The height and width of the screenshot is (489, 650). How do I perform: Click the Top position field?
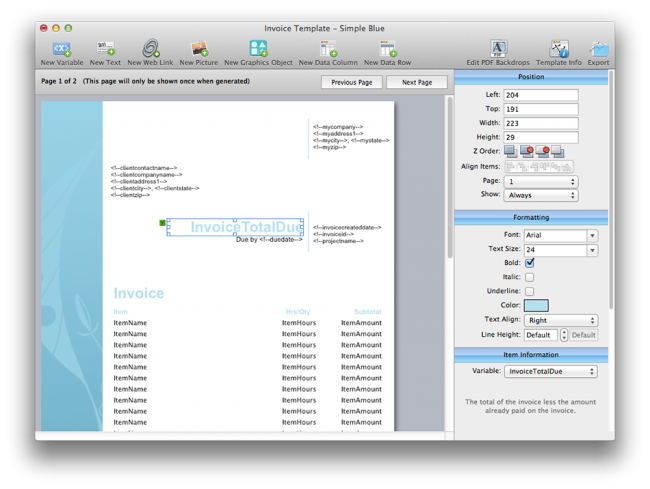[541, 109]
